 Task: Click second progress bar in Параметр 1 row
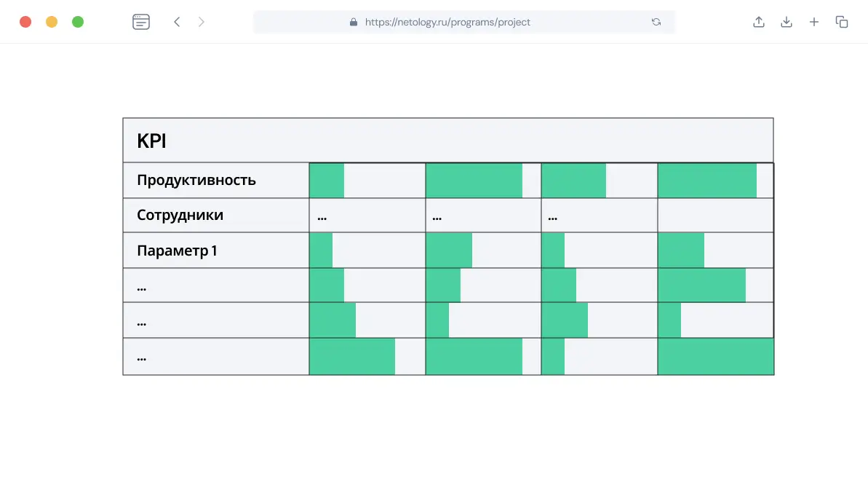pyautogui.click(x=449, y=251)
